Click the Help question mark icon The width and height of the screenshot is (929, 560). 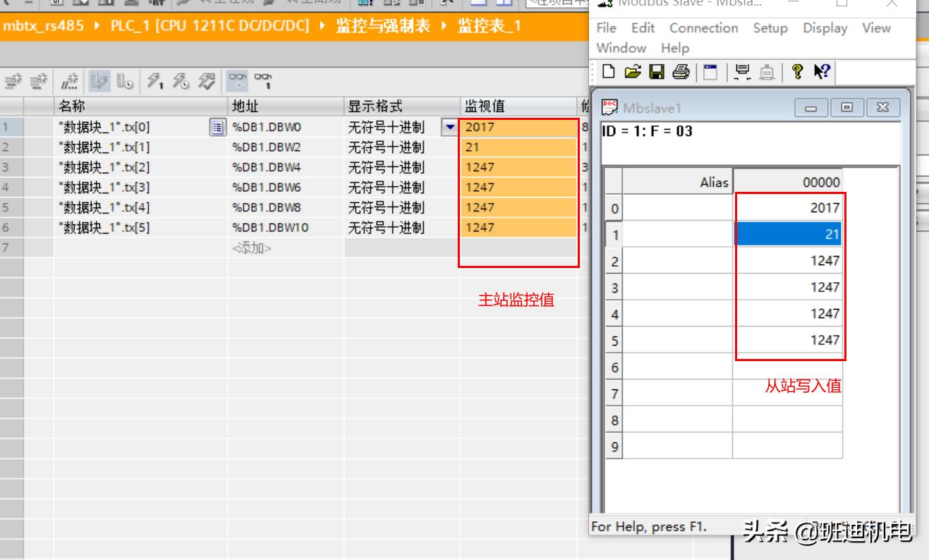[x=797, y=73]
